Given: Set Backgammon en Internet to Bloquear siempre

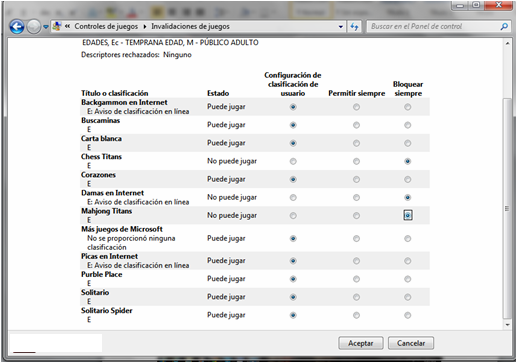Looking at the screenshot, I should pyautogui.click(x=408, y=107).
